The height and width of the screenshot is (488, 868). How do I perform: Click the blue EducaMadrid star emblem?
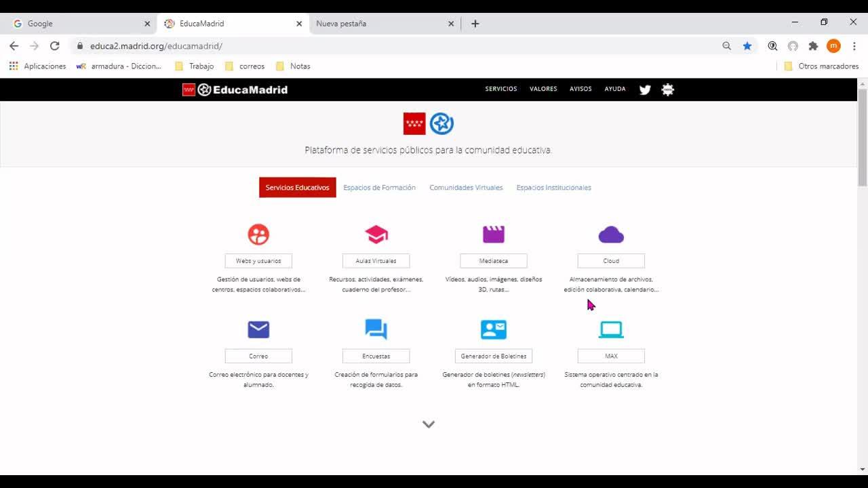[x=442, y=124]
